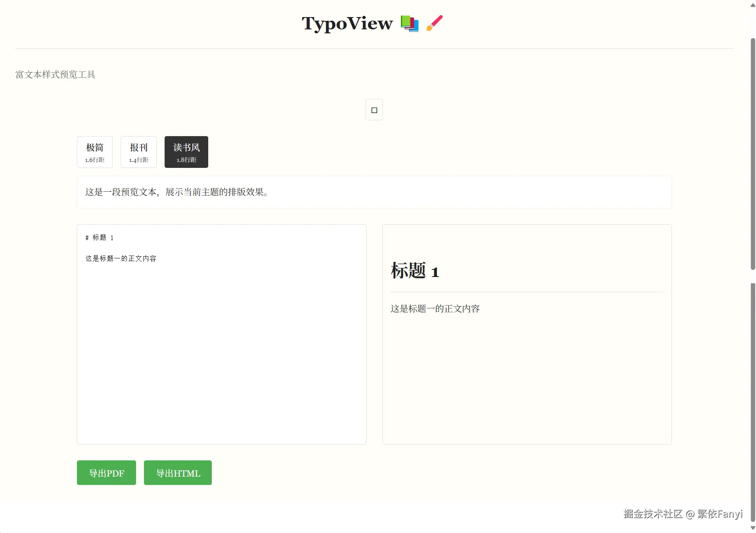This screenshot has width=756, height=533.
Task: Click the editor line 这是标题一的正文内容
Action: pos(121,258)
